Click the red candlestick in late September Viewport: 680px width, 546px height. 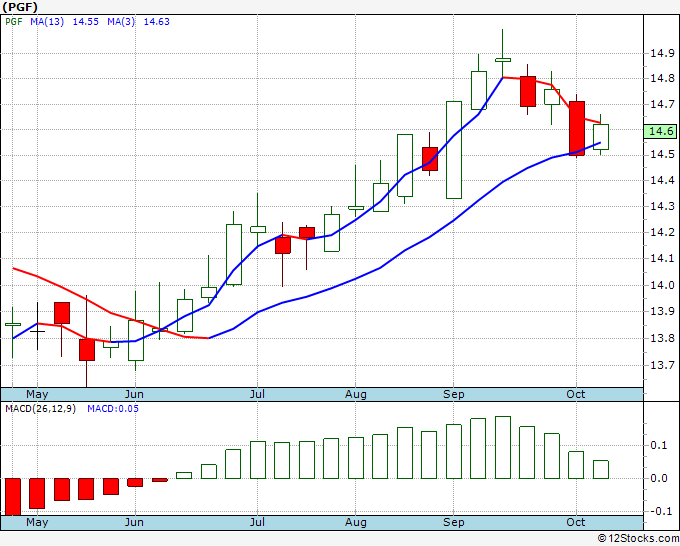click(528, 91)
